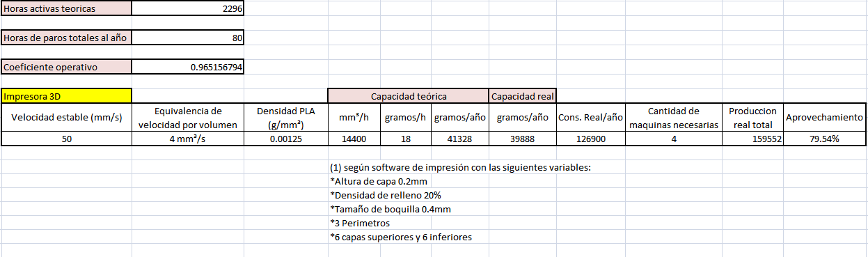The height and width of the screenshot is (257, 868).
Task: Select the Coeficiente operativo label cell
Action: (66, 68)
